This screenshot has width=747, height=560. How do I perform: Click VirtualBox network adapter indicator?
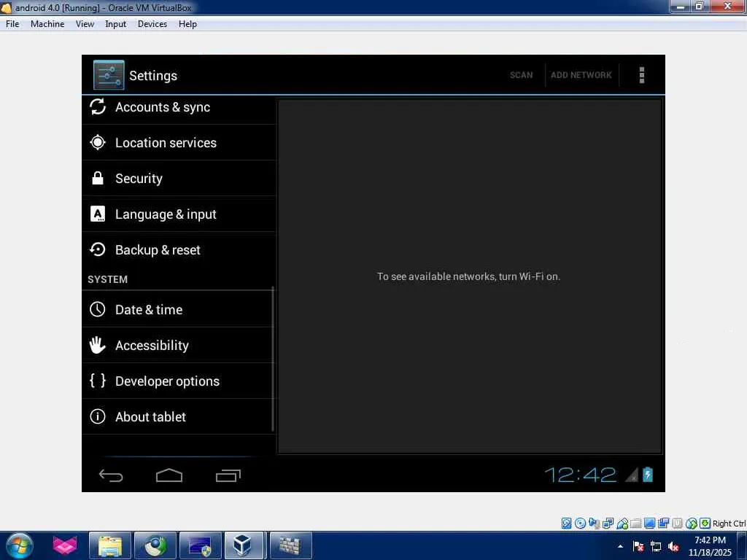tap(608, 524)
